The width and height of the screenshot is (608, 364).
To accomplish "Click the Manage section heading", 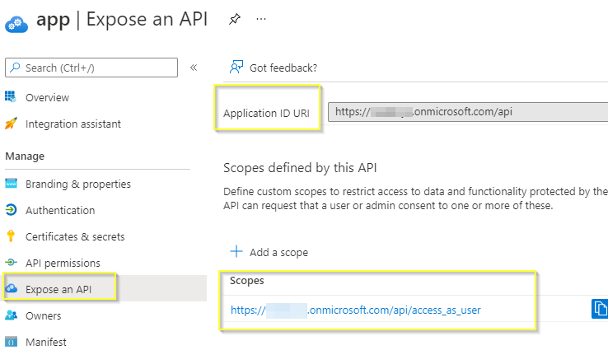I will [x=25, y=156].
